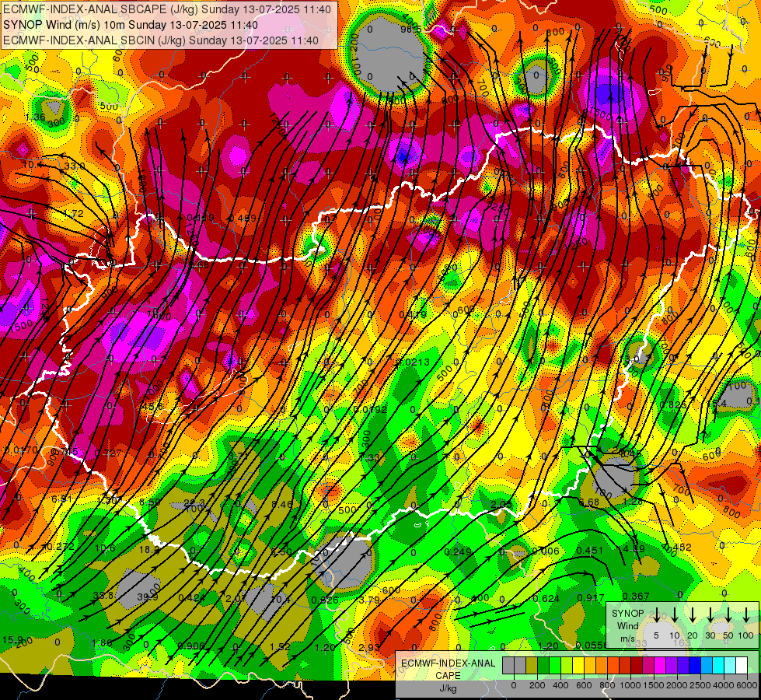Click the map value 22.3

pos(194,503)
